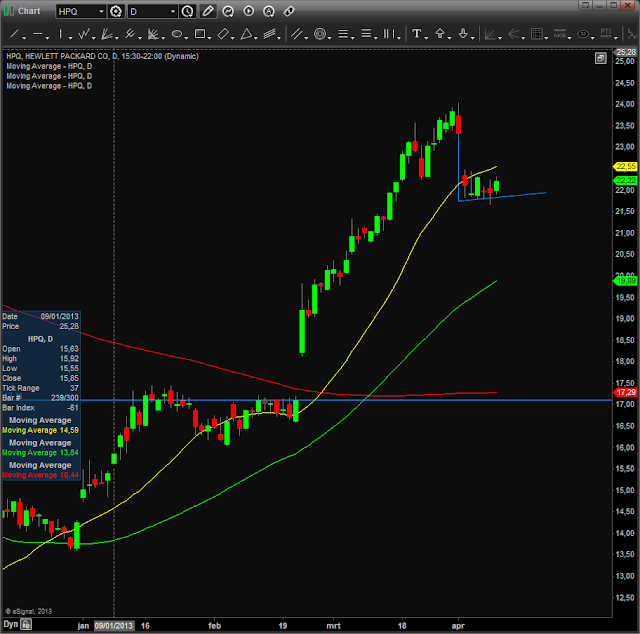Viewport: 640px width, 634px height.
Task: Select the up arrow marker tool
Action: tap(440, 34)
